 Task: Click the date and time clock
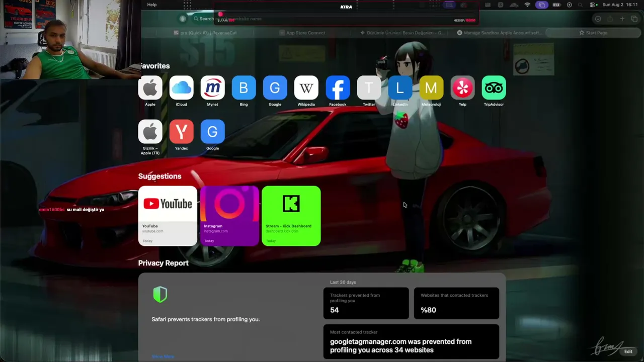pos(620,5)
